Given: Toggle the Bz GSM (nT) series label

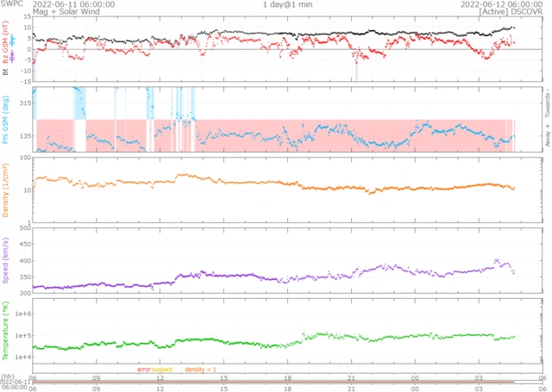Looking at the screenshot, I should click(x=5, y=42).
